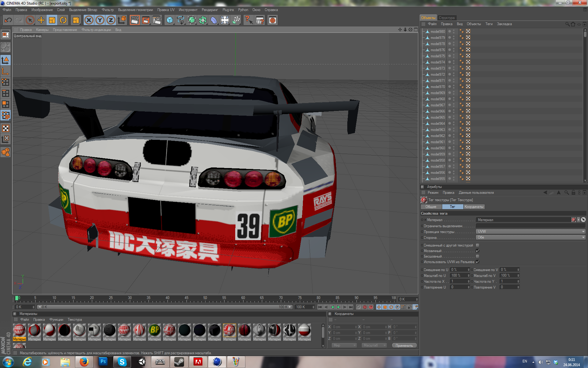
Task: Select model980 in the object list
Action: (x=438, y=32)
